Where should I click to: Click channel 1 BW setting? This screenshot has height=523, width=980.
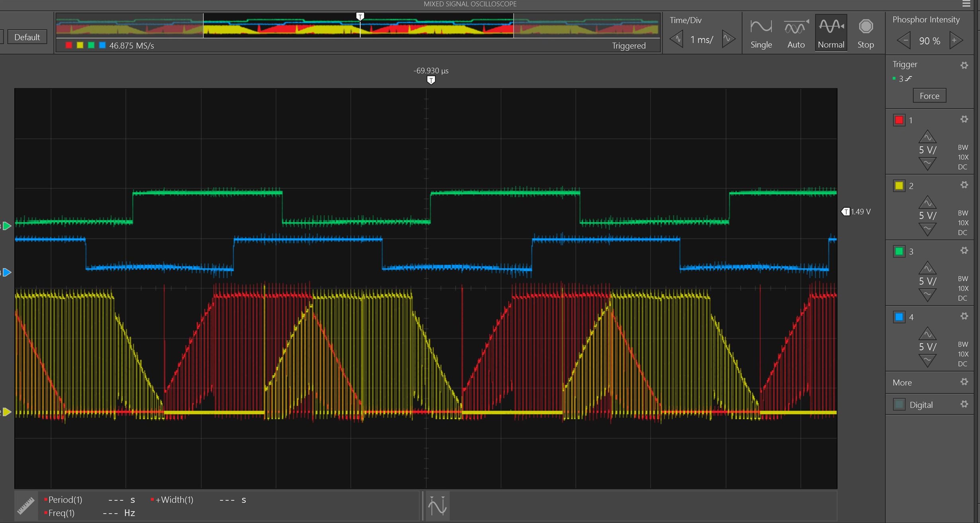tap(963, 147)
